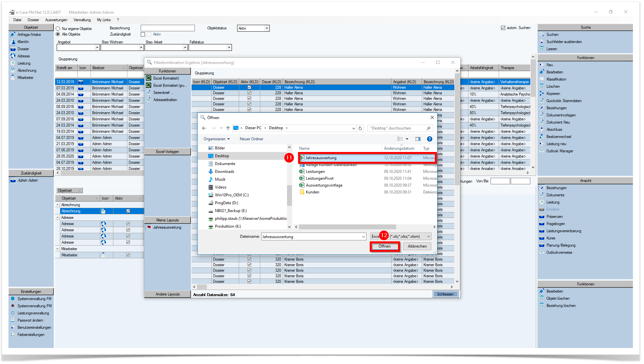Open the Adresse icon in Objektart panel
Screen dimensions: 644x364
tap(13, 56)
